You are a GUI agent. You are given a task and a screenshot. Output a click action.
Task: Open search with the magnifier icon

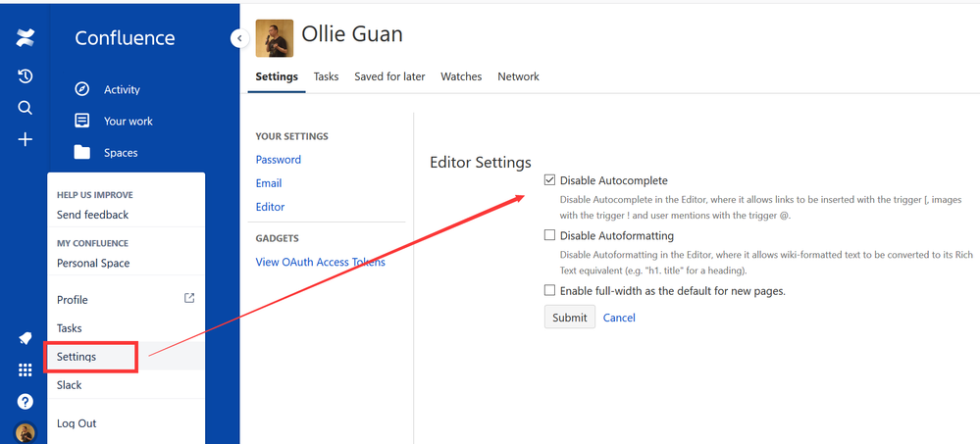tap(25, 108)
